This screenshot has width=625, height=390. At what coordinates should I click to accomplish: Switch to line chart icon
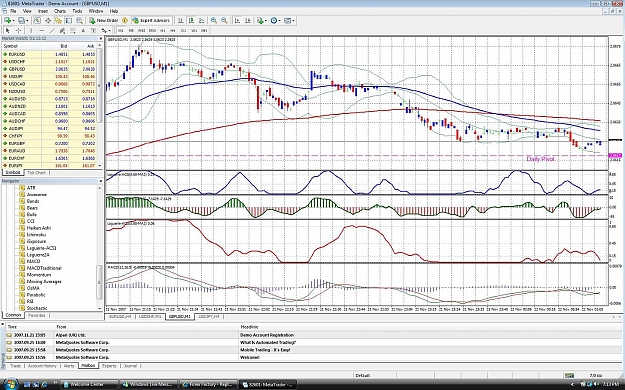202,20
